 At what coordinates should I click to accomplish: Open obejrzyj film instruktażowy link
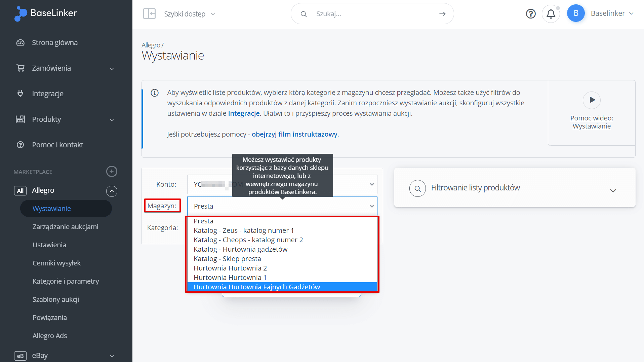295,134
